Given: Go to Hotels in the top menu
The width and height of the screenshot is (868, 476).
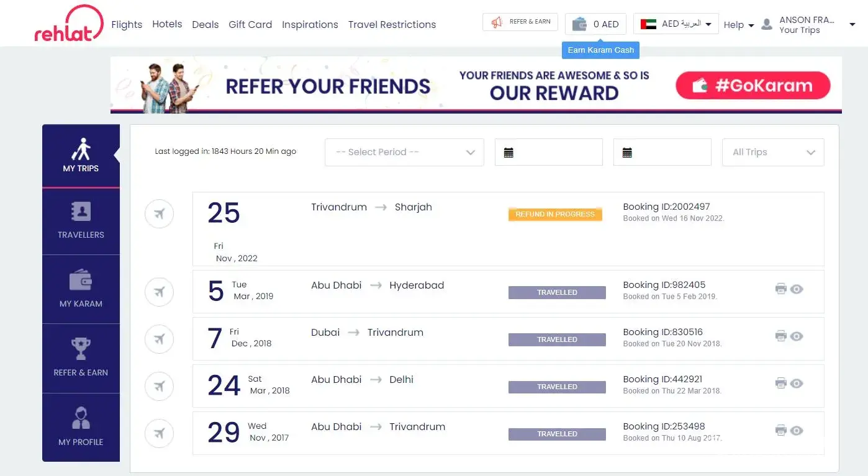Looking at the screenshot, I should coord(167,24).
